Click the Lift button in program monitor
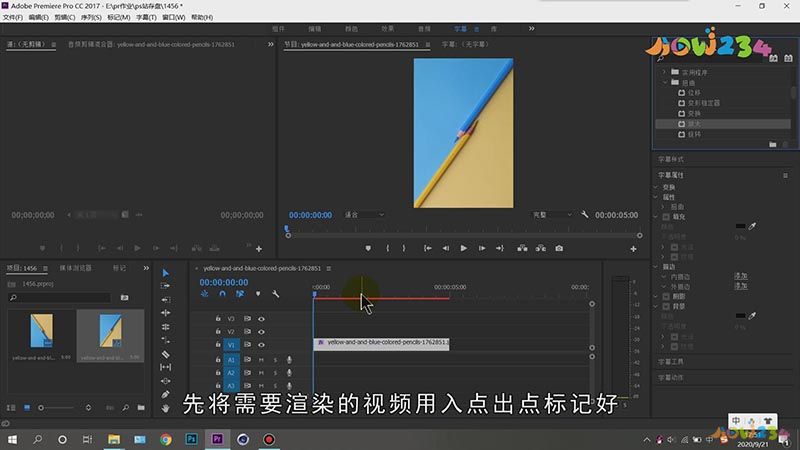Viewport: 800px width, 450px height. pyautogui.click(x=522, y=248)
